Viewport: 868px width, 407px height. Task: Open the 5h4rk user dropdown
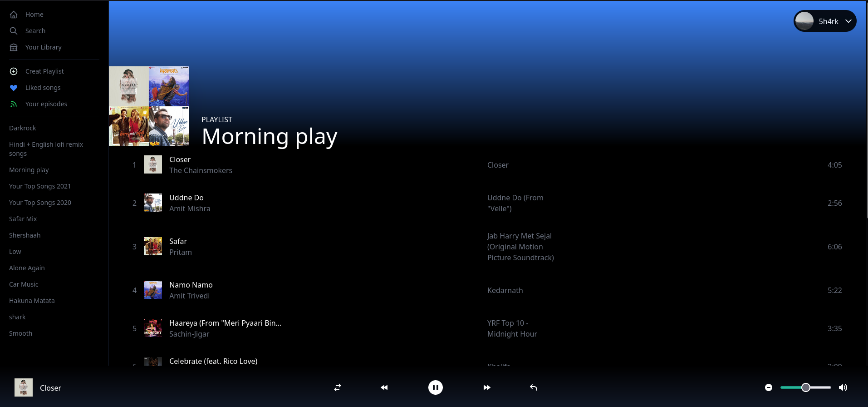pyautogui.click(x=825, y=21)
